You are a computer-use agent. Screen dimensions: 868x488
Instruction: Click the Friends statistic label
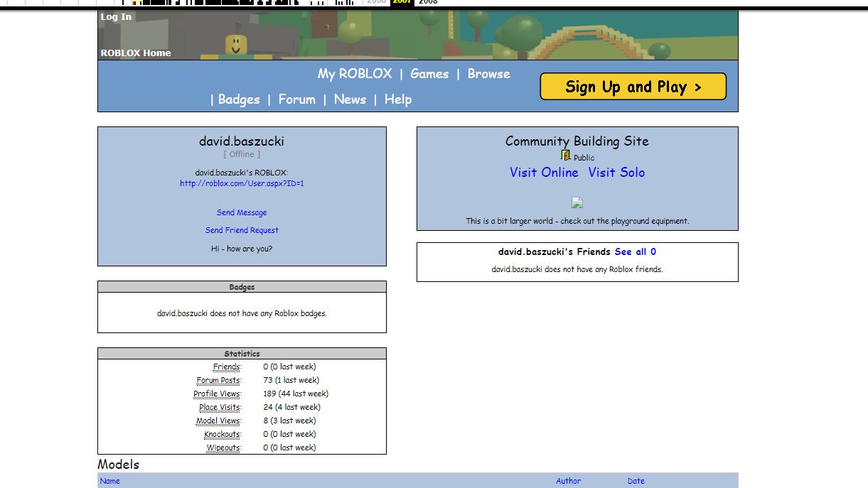click(227, 367)
